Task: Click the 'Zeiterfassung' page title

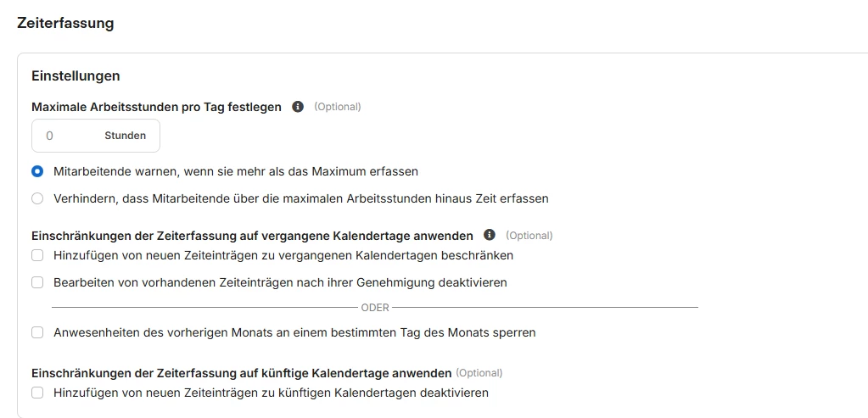Action: coord(65,24)
